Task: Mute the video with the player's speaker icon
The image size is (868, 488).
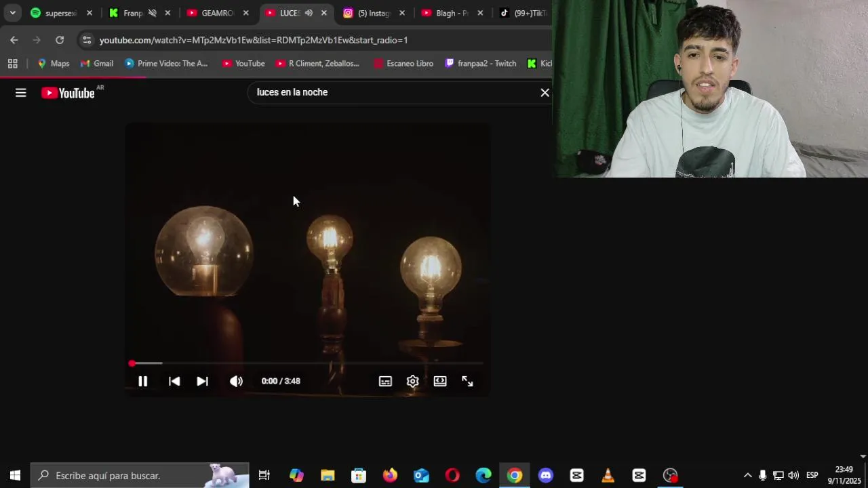Action: pyautogui.click(x=236, y=381)
